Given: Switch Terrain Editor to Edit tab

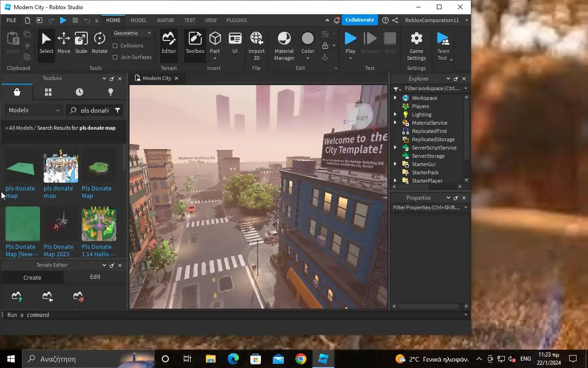Looking at the screenshot, I should point(95,277).
